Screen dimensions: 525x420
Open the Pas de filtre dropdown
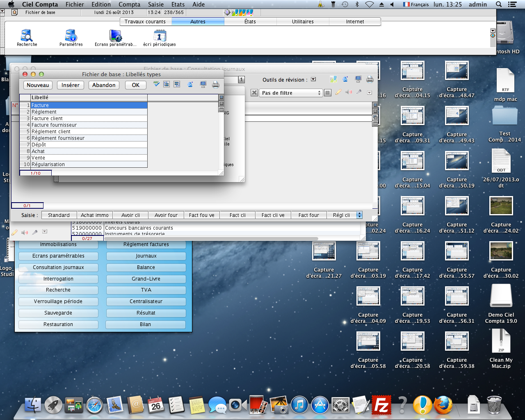click(290, 93)
